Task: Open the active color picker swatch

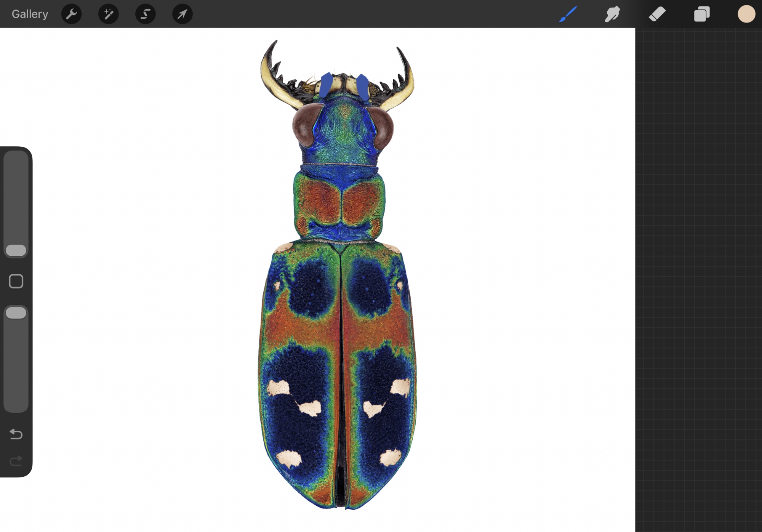Action: click(x=746, y=14)
